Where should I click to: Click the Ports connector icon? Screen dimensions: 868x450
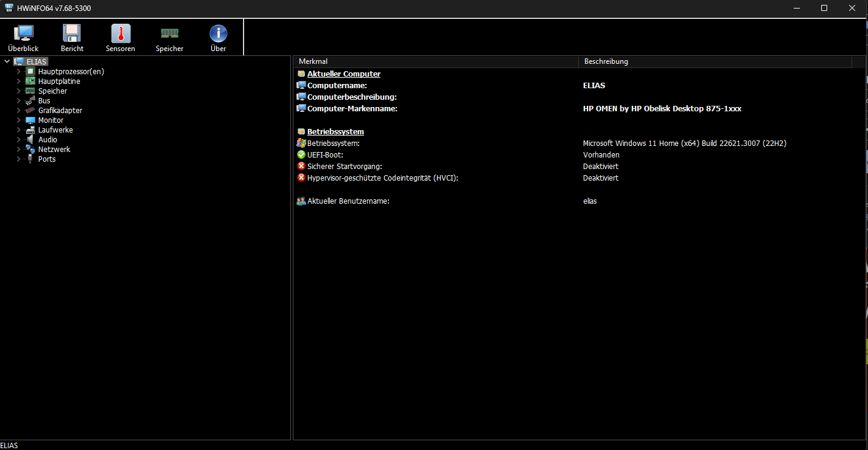(x=30, y=159)
